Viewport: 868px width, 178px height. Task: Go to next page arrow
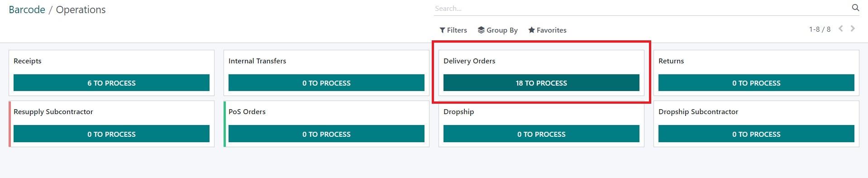coord(853,29)
